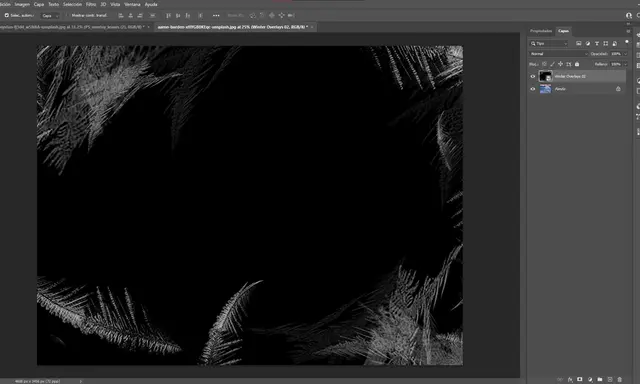Prevent artboard auto-nesting lock icon
Viewport: 640px width, 384px height.
569,64
